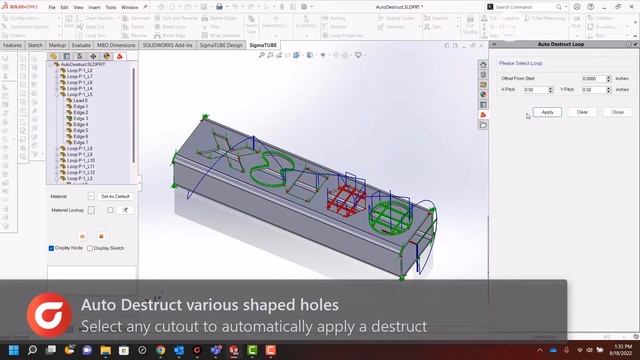Click the Zoom to Area view icon
This screenshot has width=640, height=360.
270,55
